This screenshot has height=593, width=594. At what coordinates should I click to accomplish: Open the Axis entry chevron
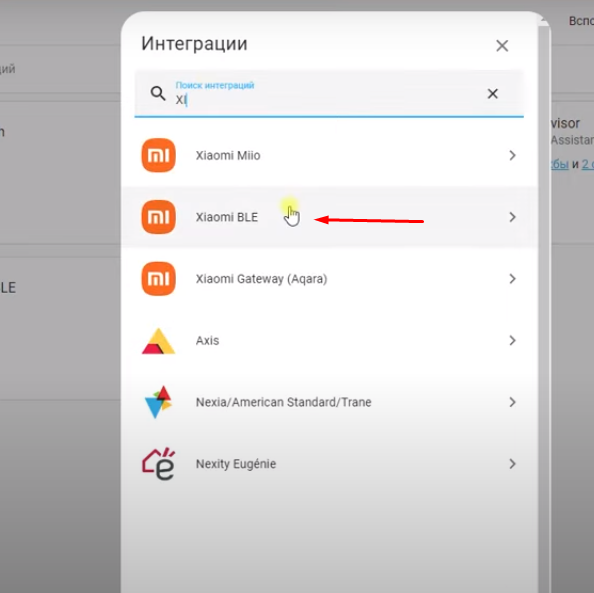(x=512, y=341)
